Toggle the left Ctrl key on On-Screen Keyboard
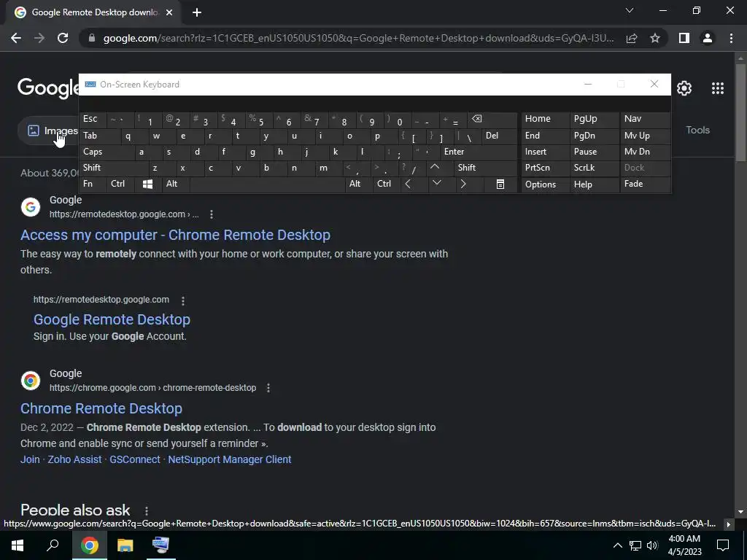The width and height of the screenshot is (747, 560). 120,184
